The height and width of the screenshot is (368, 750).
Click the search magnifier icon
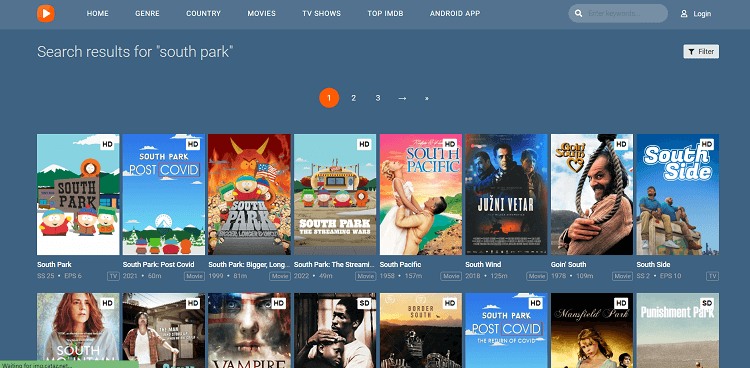pos(578,14)
